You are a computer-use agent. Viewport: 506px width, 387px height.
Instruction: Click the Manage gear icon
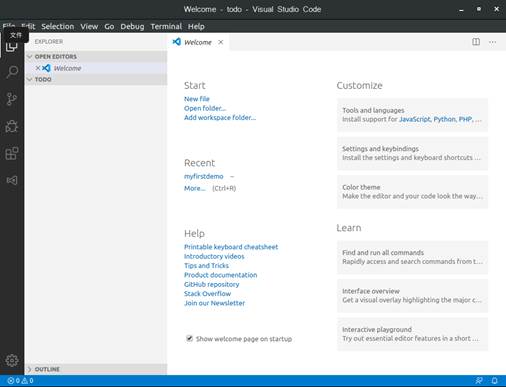click(12, 360)
